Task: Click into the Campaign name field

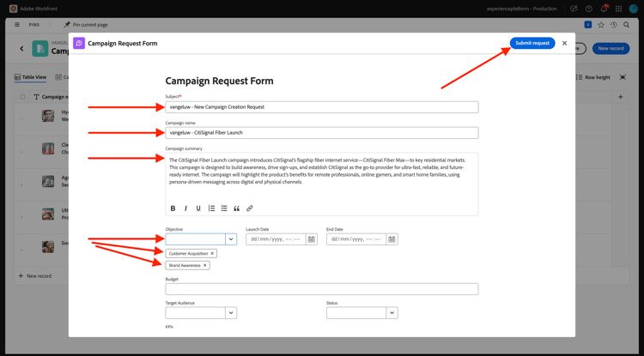Action: point(322,132)
